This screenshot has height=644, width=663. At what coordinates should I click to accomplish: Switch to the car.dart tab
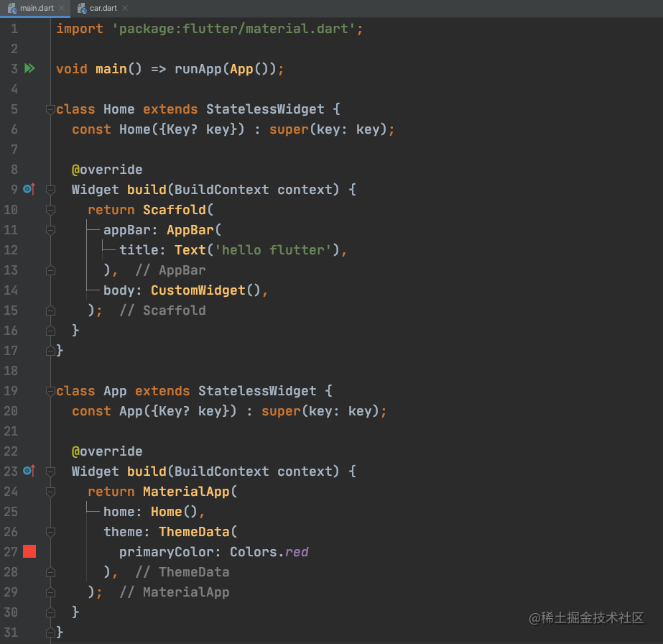click(x=103, y=8)
